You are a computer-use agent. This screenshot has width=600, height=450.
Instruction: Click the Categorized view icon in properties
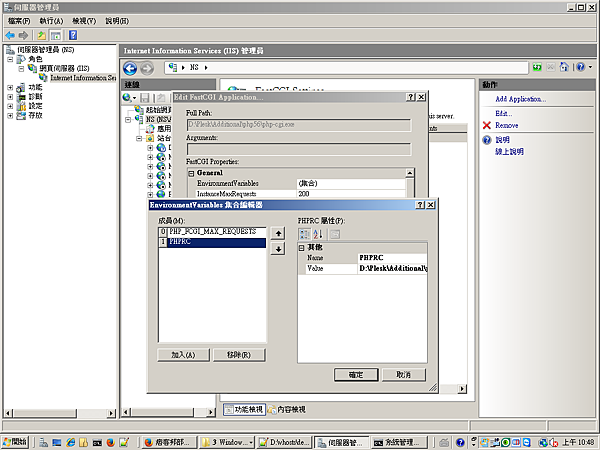[x=304, y=233]
